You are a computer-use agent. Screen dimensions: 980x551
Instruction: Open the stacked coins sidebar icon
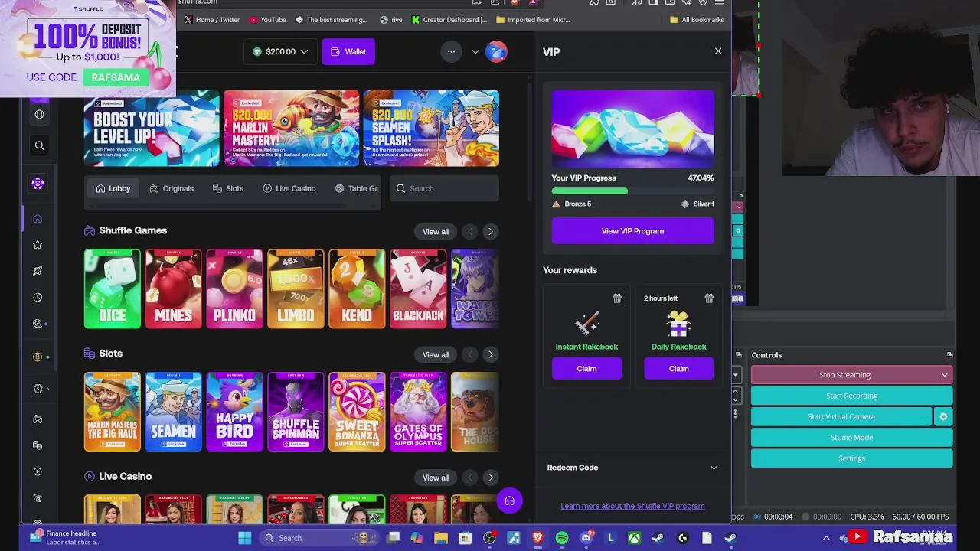(38, 445)
